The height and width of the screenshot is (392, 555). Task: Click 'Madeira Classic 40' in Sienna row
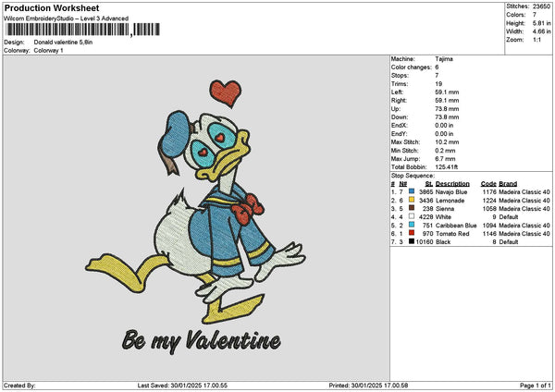(x=524, y=209)
